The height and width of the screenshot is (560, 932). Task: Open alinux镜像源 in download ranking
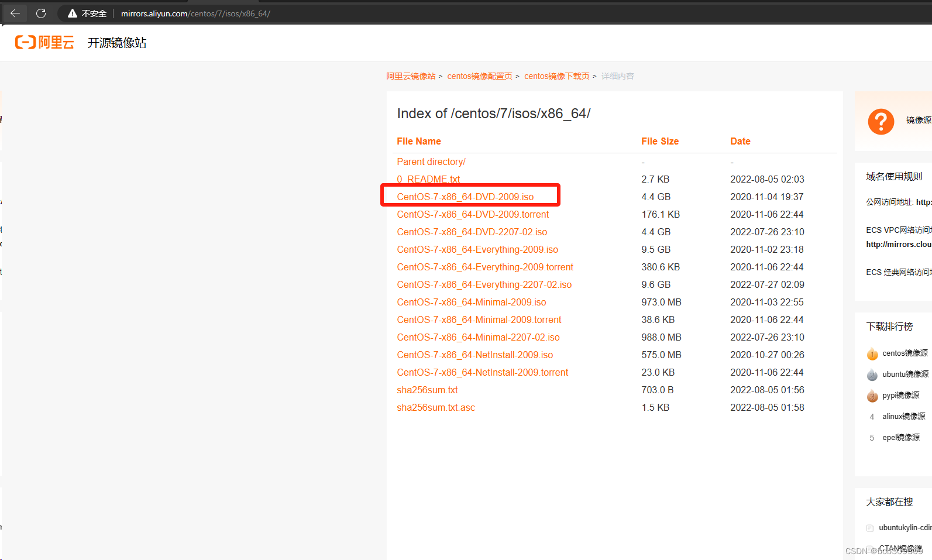click(904, 417)
